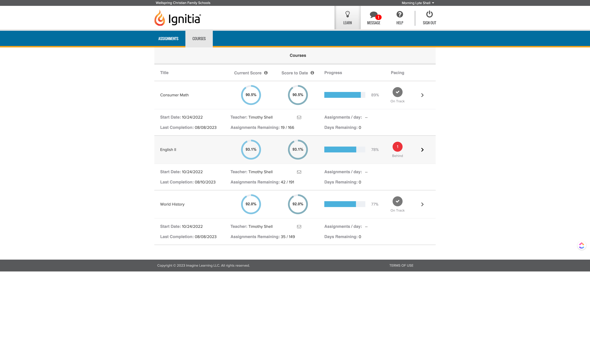Image resolution: width=590 pixels, height=364 pixels.
Task: Click English II 78% progress bar
Action: click(x=345, y=149)
